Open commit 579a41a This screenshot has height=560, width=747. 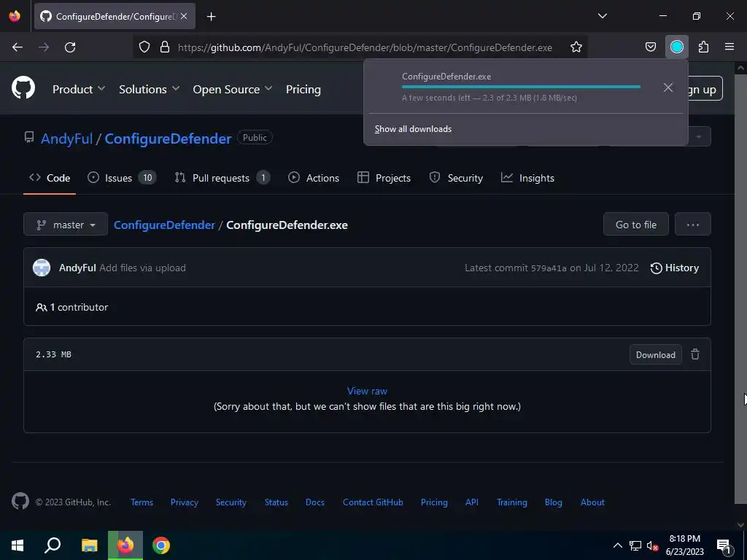click(549, 268)
